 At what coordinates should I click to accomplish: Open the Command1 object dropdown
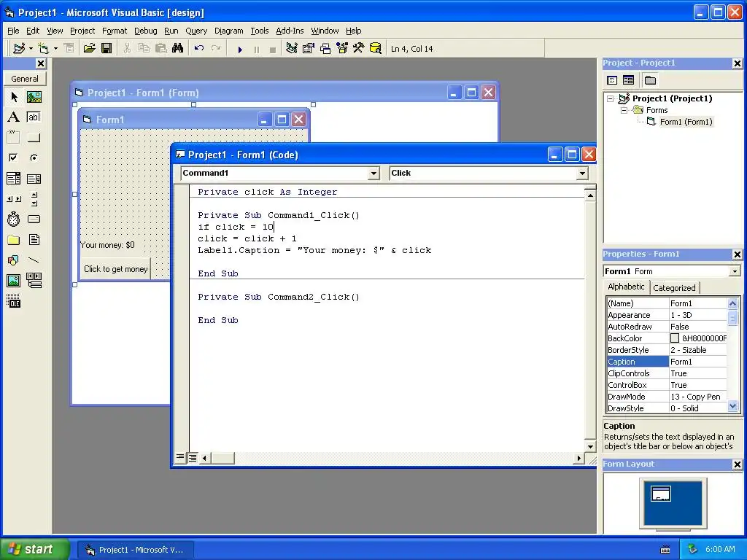[374, 174]
